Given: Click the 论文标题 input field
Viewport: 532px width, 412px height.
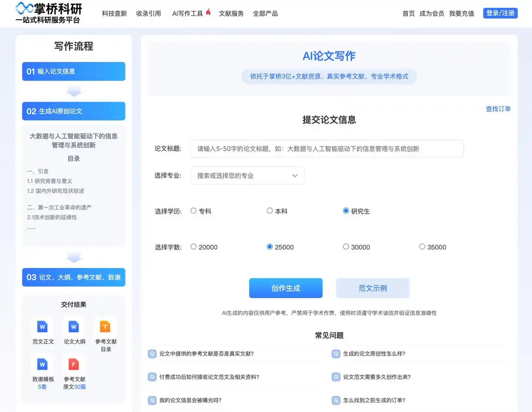Looking at the screenshot, I should 327,148.
